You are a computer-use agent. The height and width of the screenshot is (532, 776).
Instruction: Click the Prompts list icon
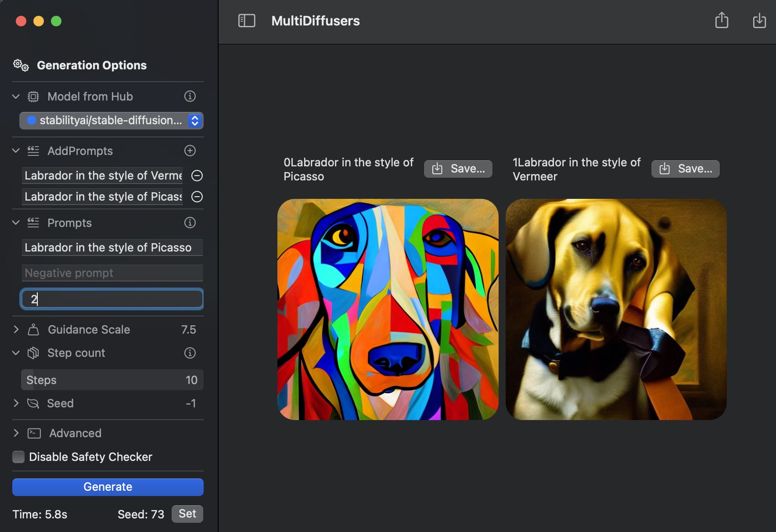click(33, 223)
